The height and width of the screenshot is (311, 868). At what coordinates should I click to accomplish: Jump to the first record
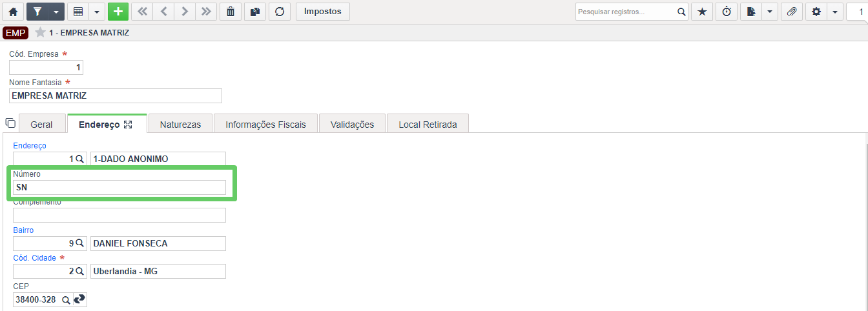(142, 12)
